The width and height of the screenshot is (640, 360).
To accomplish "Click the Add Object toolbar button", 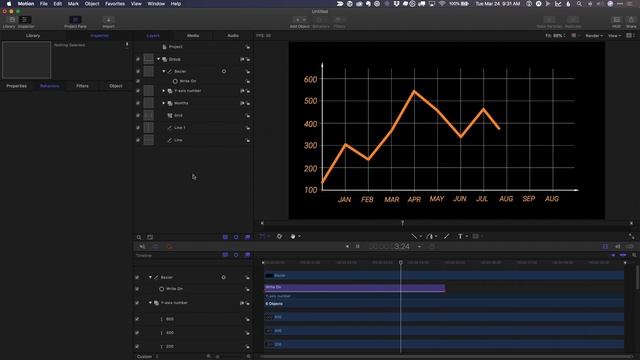I will point(300,20).
